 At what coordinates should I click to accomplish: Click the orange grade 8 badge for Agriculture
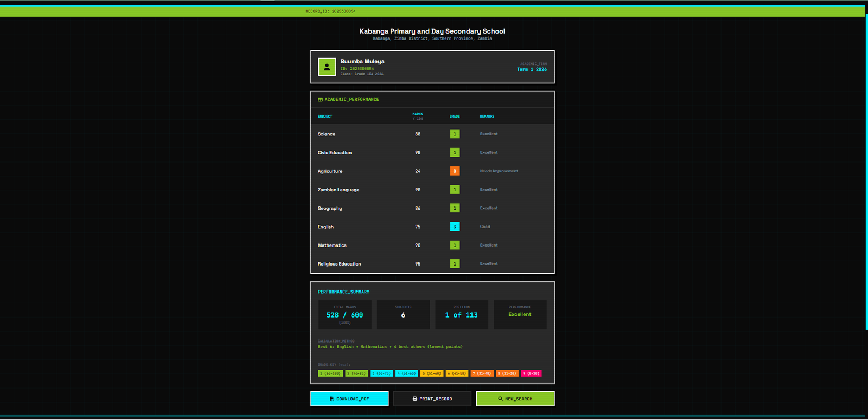[x=455, y=171]
